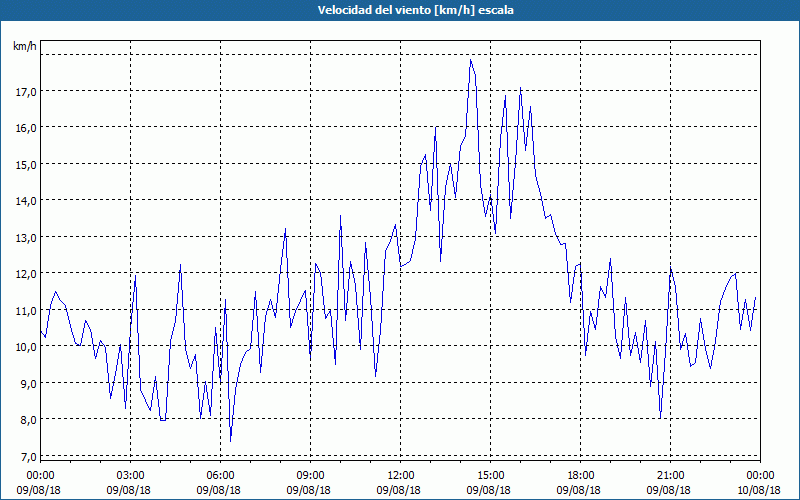
Task: Click the title 'Velocidad del viento [km/h] escala'
Action: click(415, 10)
